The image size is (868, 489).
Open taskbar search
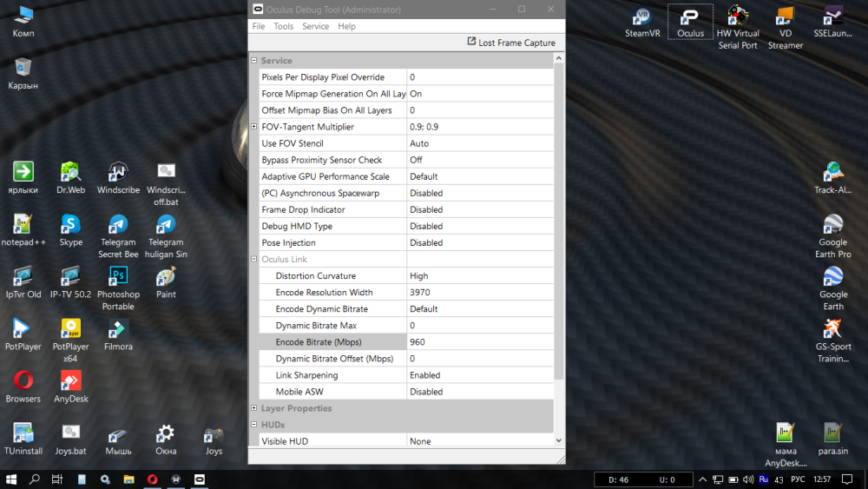tap(35, 479)
